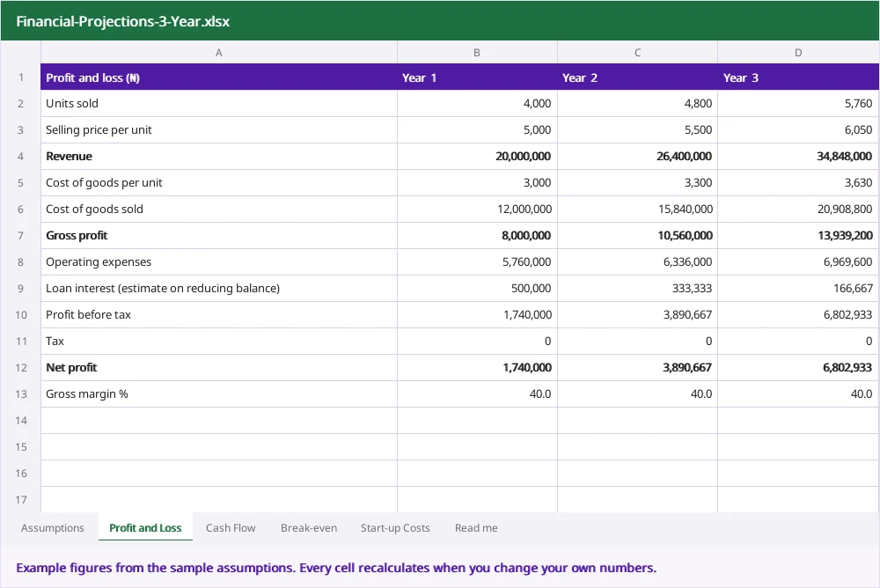This screenshot has height=588, width=880.
Task: Select row 12 header number
Action: coord(21,367)
